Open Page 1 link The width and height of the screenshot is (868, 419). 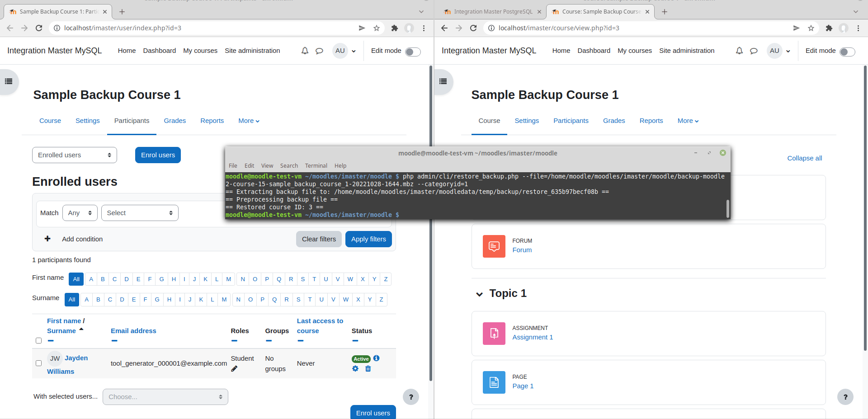pyautogui.click(x=523, y=386)
